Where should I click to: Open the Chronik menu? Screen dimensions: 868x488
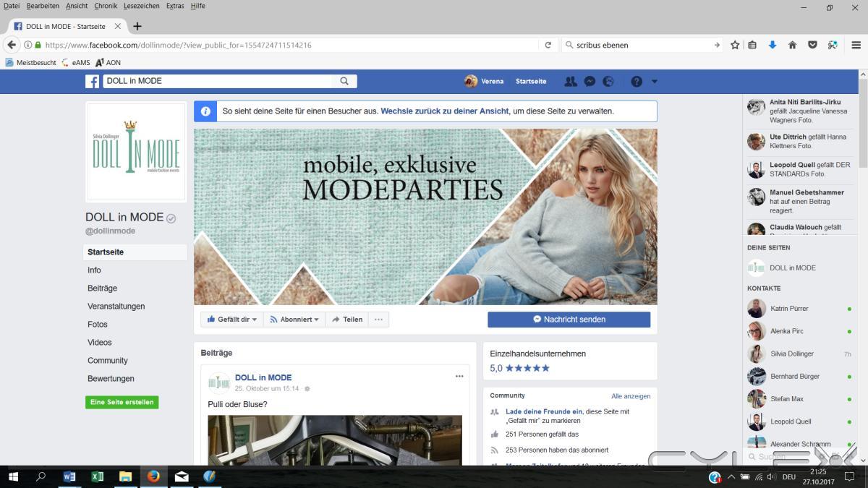click(x=106, y=6)
